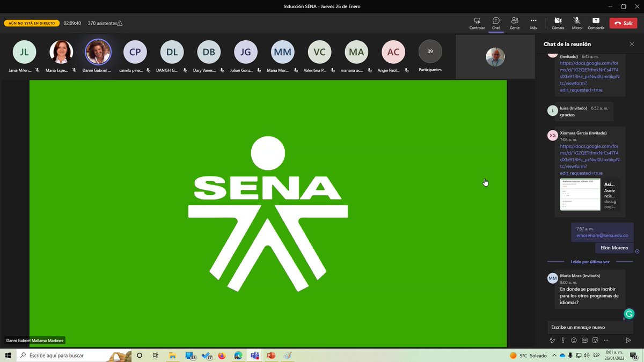Open Task View on the taskbar
Screen dimensions: 644x362
pos(156,355)
